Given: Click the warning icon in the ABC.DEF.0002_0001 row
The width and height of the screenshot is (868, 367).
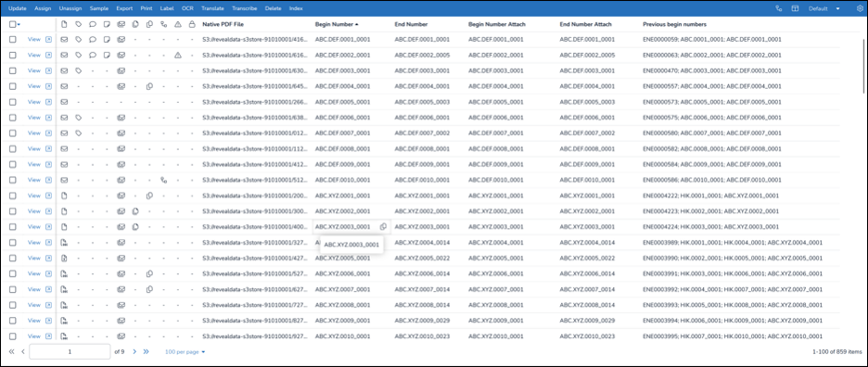Looking at the screenshot, I should [x=178, y=56].
